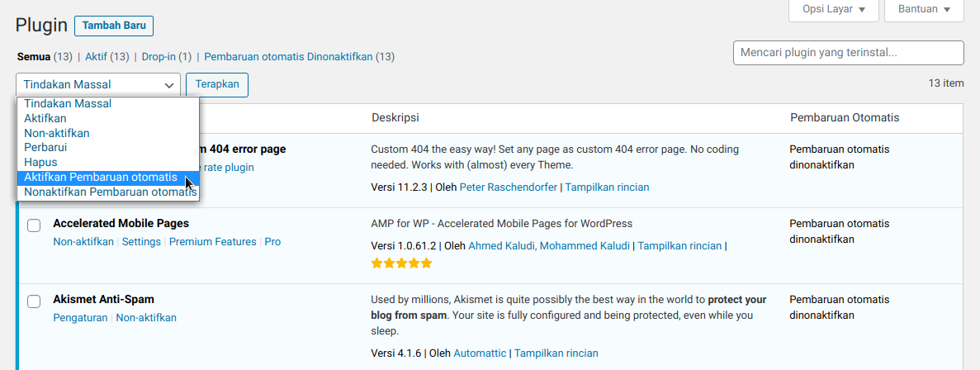Open Mohammed Kaludi author link
The width and height of the screenshot is (980, 370).
[x=585, y=246]
